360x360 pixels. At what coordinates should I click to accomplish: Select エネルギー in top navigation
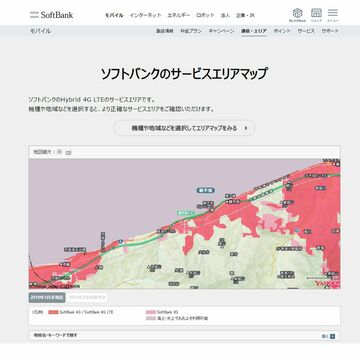(x=179, y=15)
